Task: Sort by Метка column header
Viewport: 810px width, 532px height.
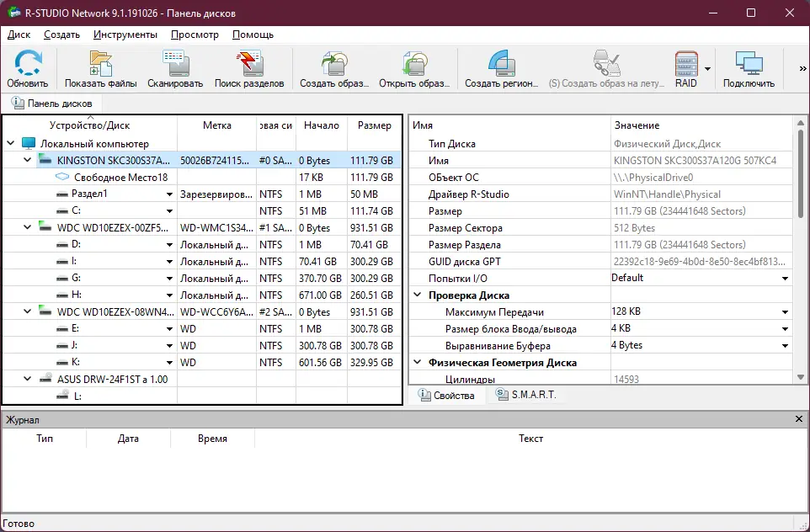Action: click(x=217, y=125)
